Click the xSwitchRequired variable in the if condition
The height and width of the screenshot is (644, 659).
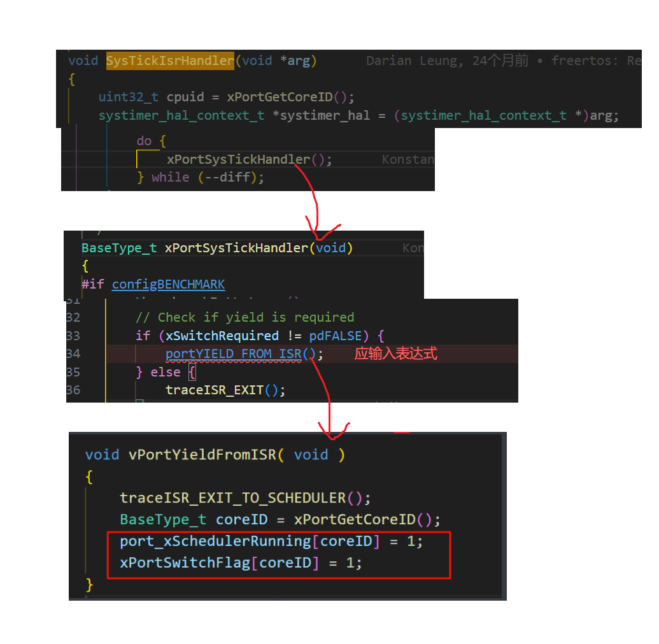[222, 336]
